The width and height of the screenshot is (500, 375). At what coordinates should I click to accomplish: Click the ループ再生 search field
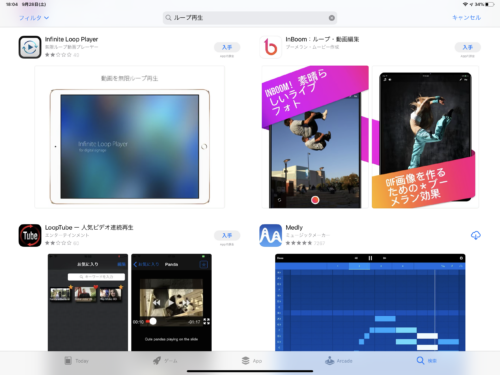click(x=250, y=18)
